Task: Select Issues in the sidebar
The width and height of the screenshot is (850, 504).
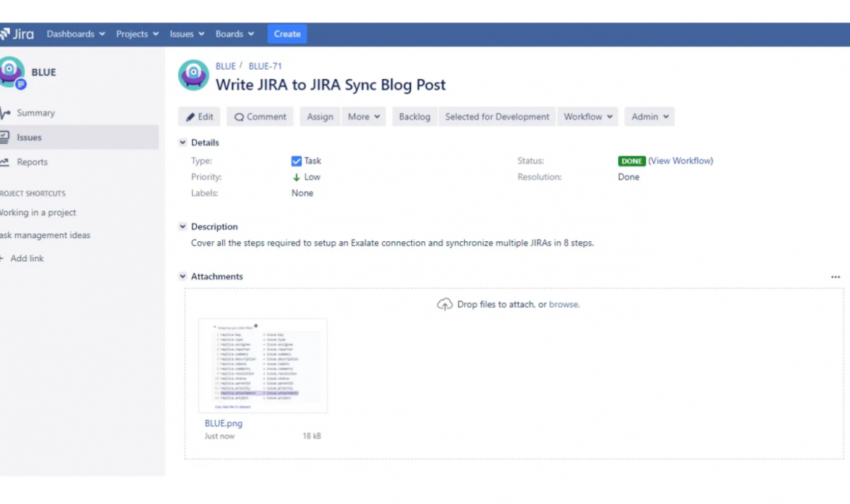Action: point(79,137)
